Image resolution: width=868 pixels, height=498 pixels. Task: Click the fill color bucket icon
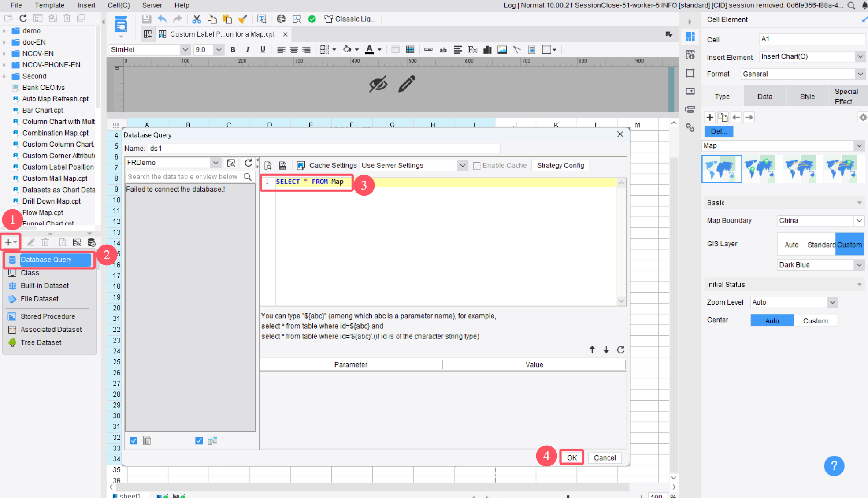[x=348, y=50]
